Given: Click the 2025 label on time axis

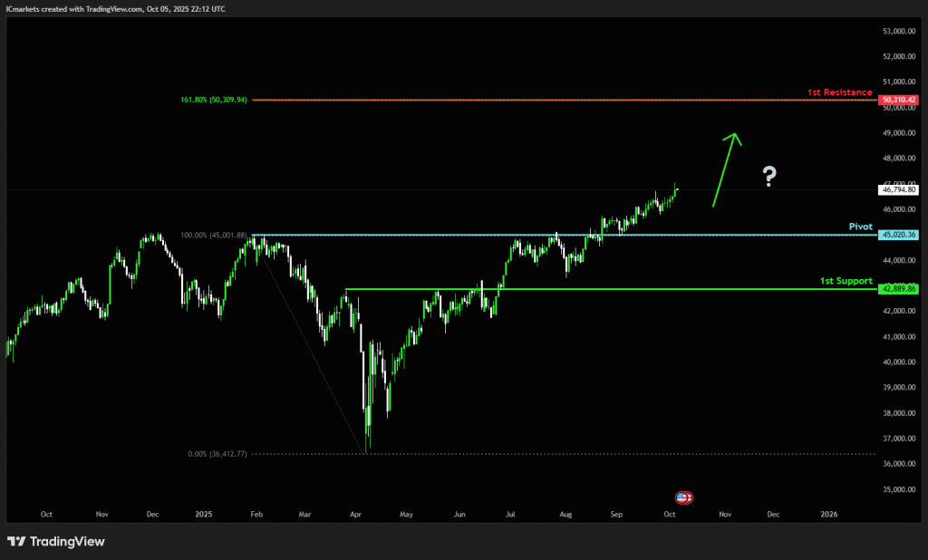Looking at the screenshot, I should tap(203, 514).
